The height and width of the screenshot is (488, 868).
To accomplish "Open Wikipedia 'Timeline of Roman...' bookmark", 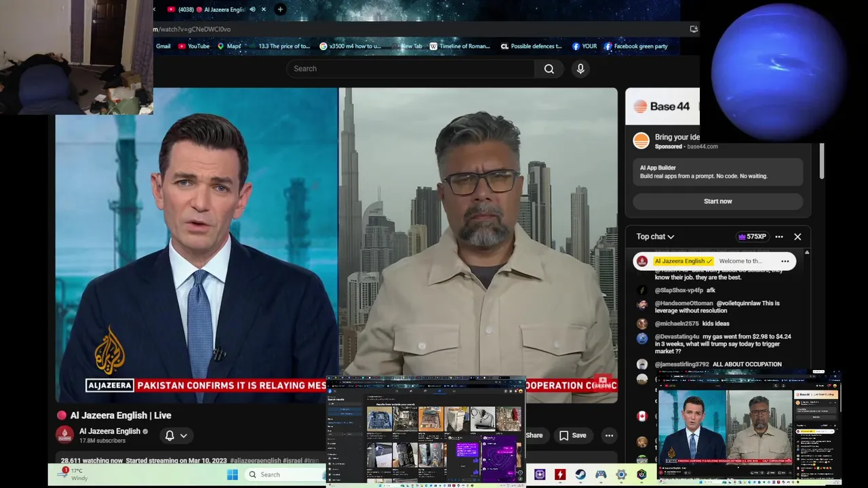I will pyautogui.click(x=460, y=46).
